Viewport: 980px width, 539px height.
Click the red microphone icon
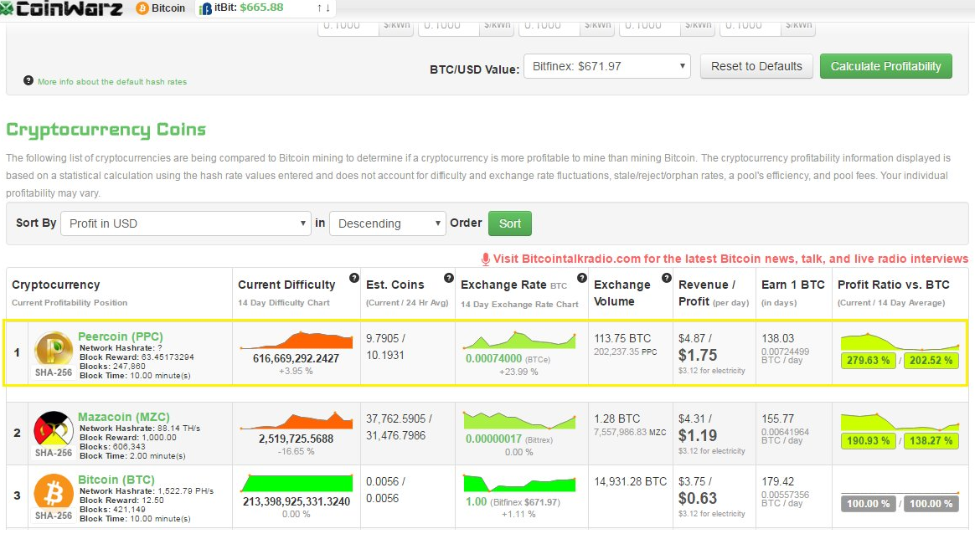click(x=485, y=259)
